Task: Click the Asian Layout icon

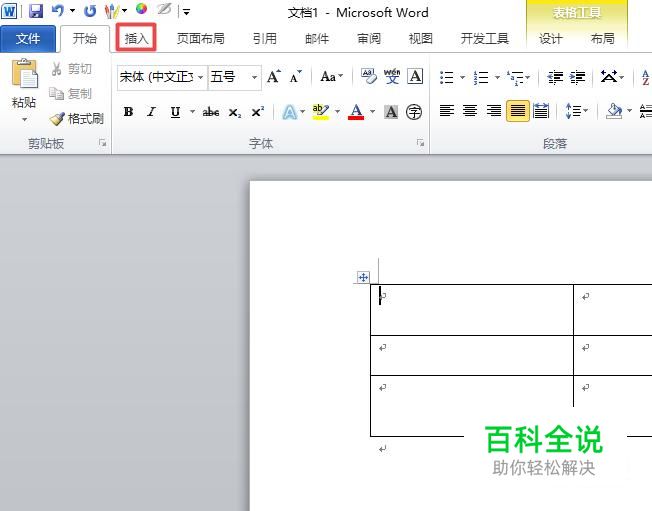Action: click(x=609, y=77)
